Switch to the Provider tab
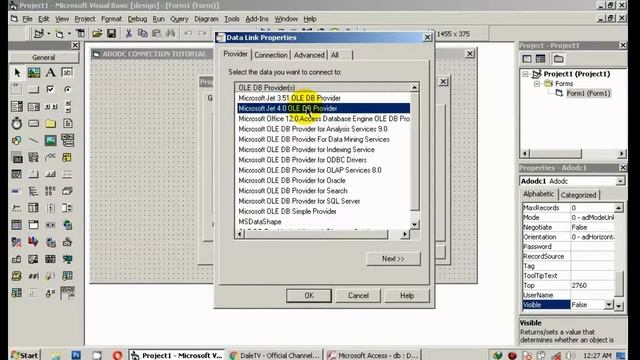This screenshot has width=640, height=360. click(x=235, y=54)
